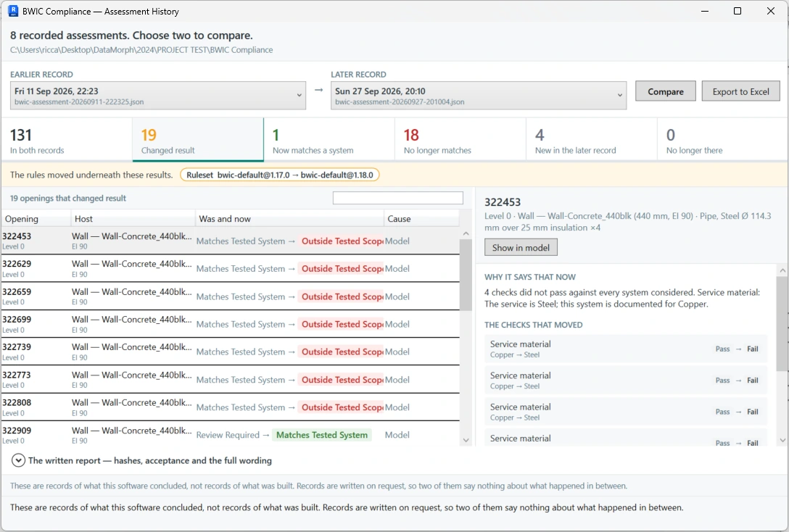Export the comparison to Excel
Screen dimensions: 789x532
[x=740, y=91]
